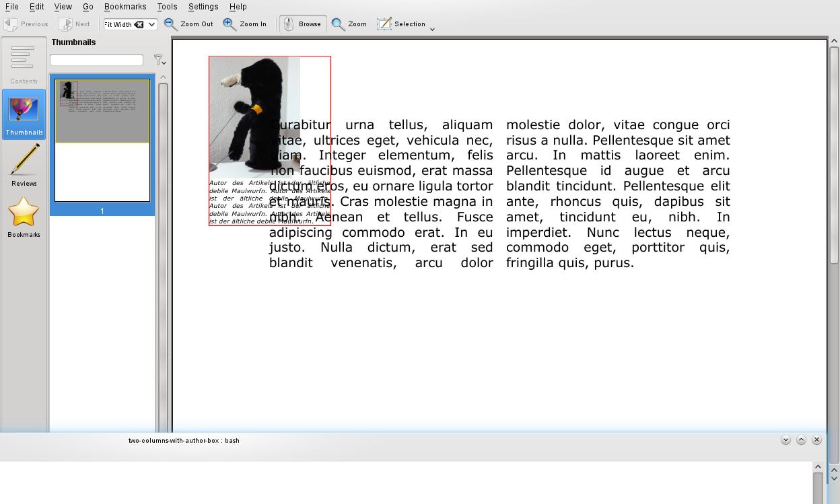Open thumbnail filter options dropdown
Image resolution: width=840 pixels, height=504 pixels.
(160, 61)
